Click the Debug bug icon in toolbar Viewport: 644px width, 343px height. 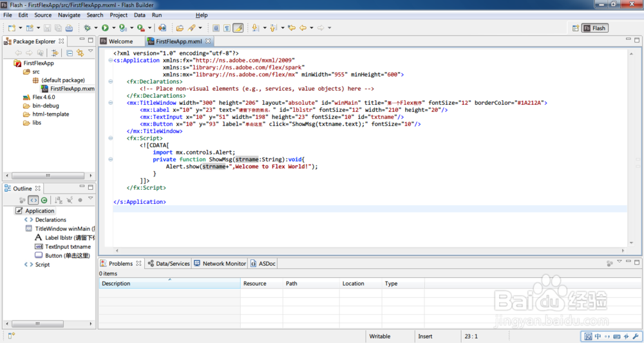[x=87, y=28]
